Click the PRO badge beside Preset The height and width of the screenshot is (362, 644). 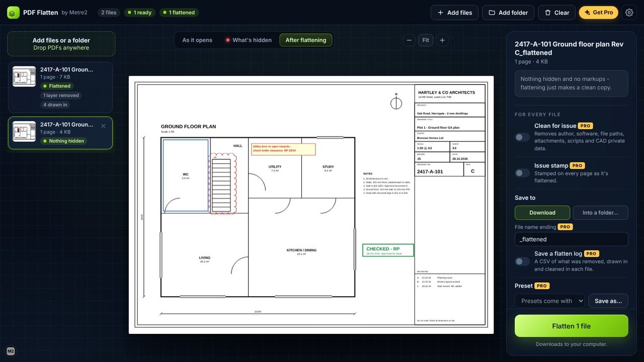click(x=542, y=286)
